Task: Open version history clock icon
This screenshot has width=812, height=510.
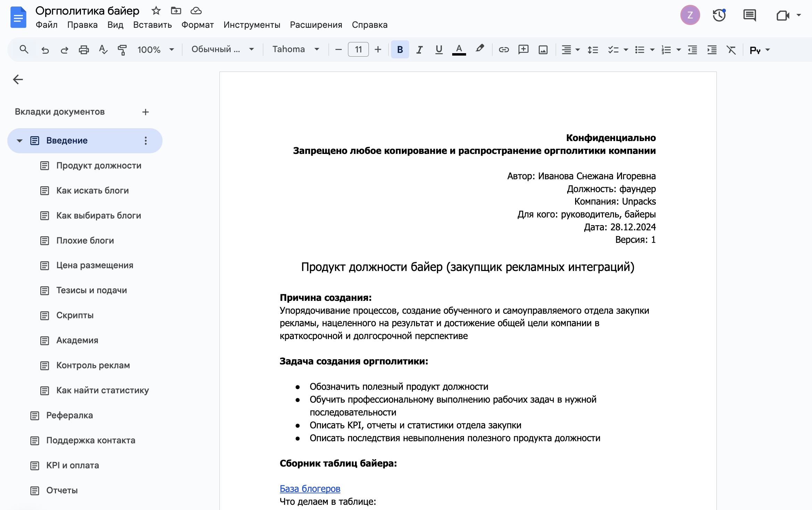Action: [x=719, y=15]
